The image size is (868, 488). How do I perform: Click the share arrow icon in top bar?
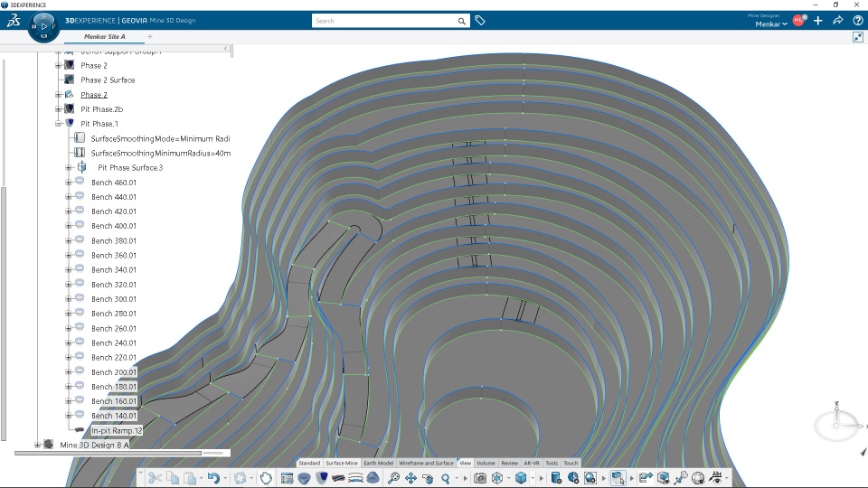[x=838, y=21]
